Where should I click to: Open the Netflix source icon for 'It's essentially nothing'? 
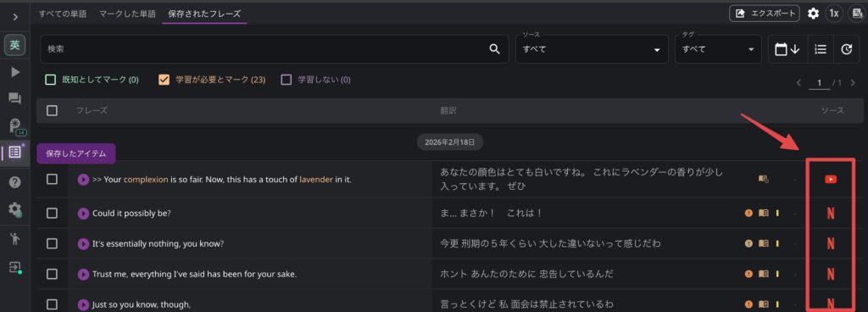tap(831, 243)
